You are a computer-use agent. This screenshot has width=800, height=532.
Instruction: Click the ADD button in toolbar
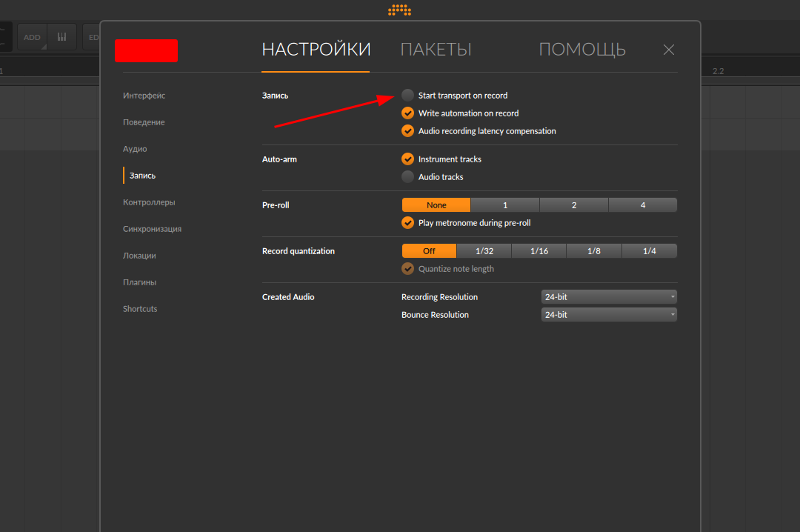[x=32, y=37]
